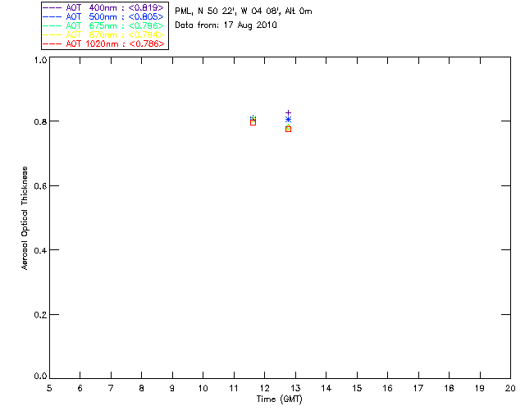Select the red square marker near 13 GMT
The height and width of the screenshot is (420, 525).
288,130
